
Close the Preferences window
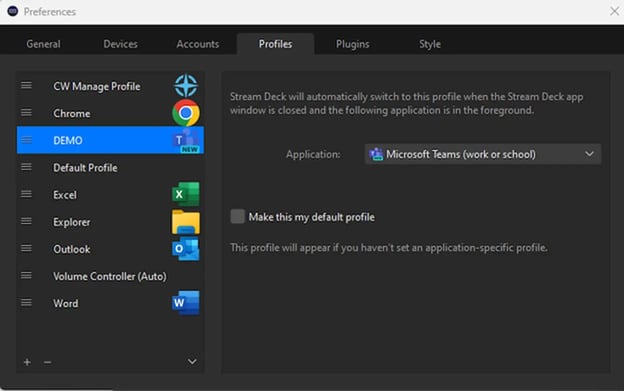click(614, 11)
